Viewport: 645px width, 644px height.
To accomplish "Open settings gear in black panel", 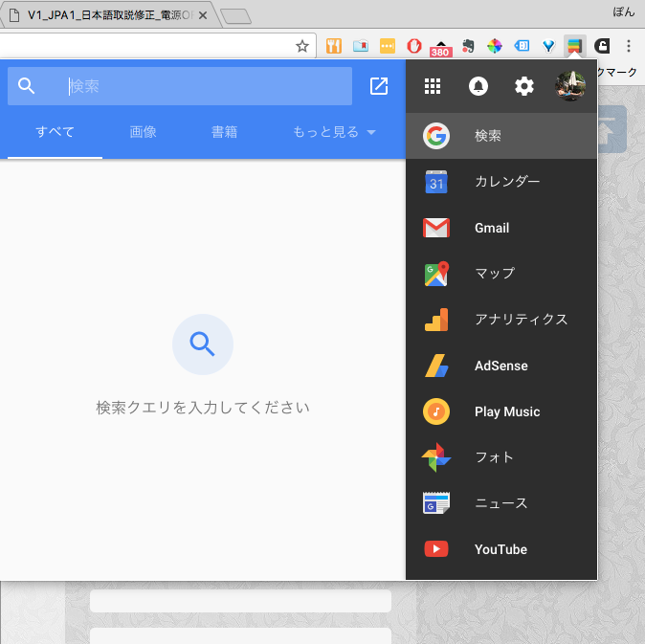I will pyautogui.click(x=524, y=86).
